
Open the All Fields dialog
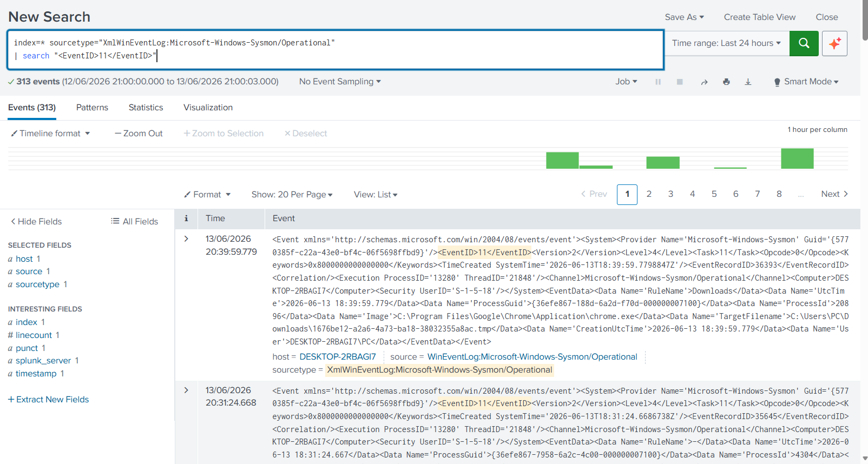pyautogui.click(x=135, y=222)
